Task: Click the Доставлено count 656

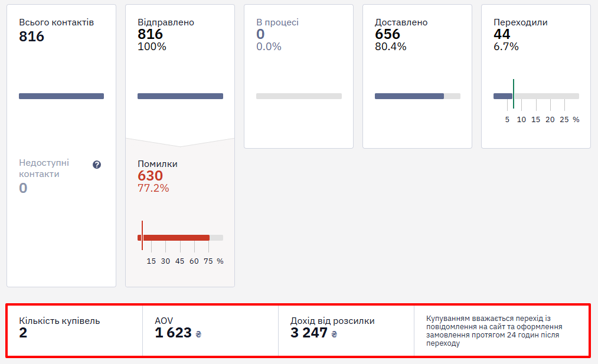Action: point(387,34)
